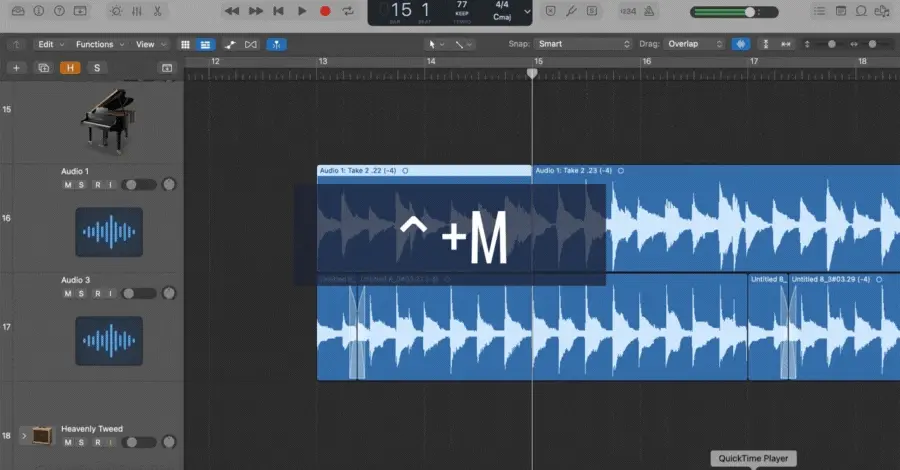This screenshot has height=470, width=900.
Task: Toggle the Waveform Zoom button
Action: click(740, 44)
